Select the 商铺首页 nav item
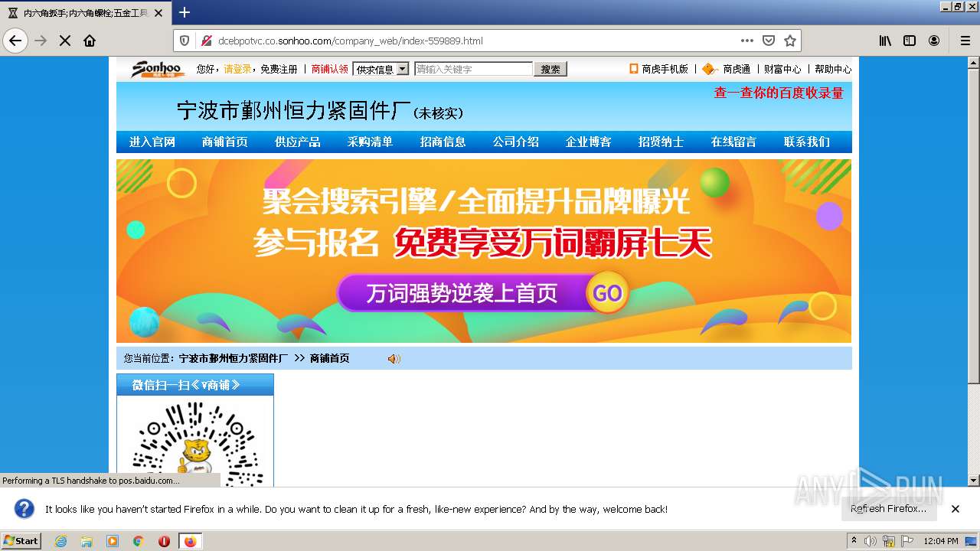Screen dimensions: 980x551 pos(225,142)
